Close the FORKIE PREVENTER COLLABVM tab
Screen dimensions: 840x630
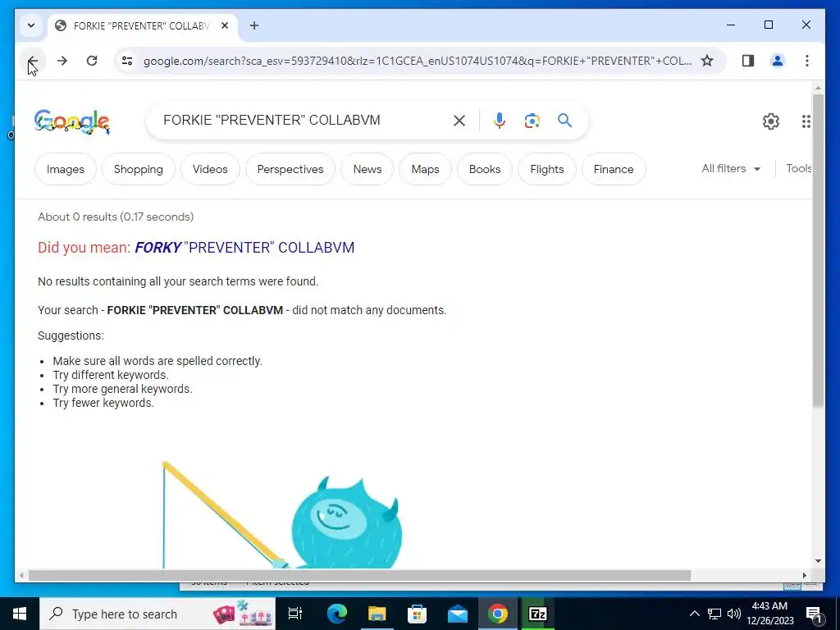(225, 25)
